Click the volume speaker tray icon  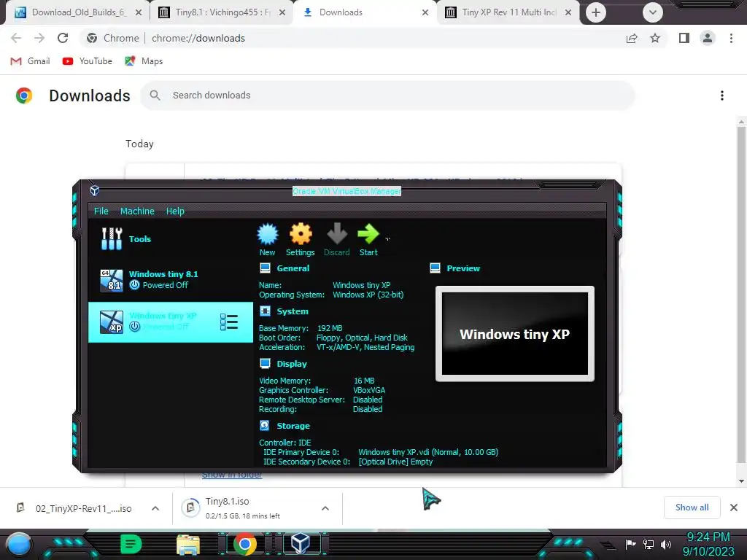point(665,544)
